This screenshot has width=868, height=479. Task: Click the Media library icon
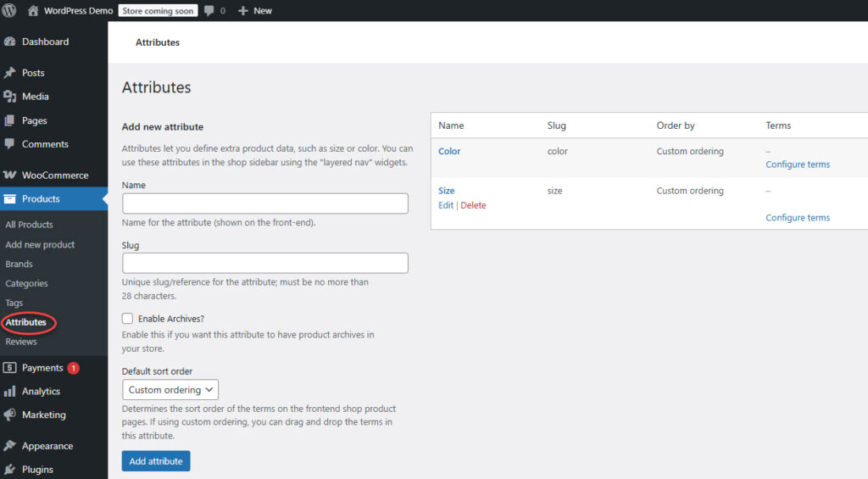pyautogui.click(x=9, y=97)
